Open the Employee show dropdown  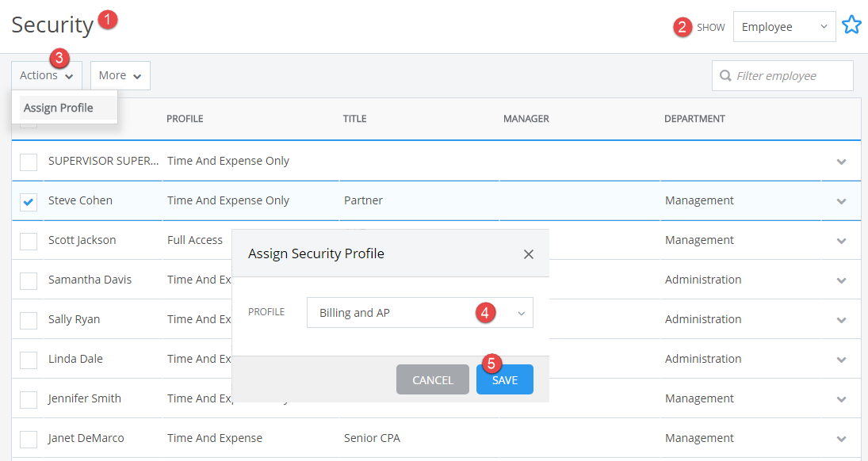coord(784,26)
